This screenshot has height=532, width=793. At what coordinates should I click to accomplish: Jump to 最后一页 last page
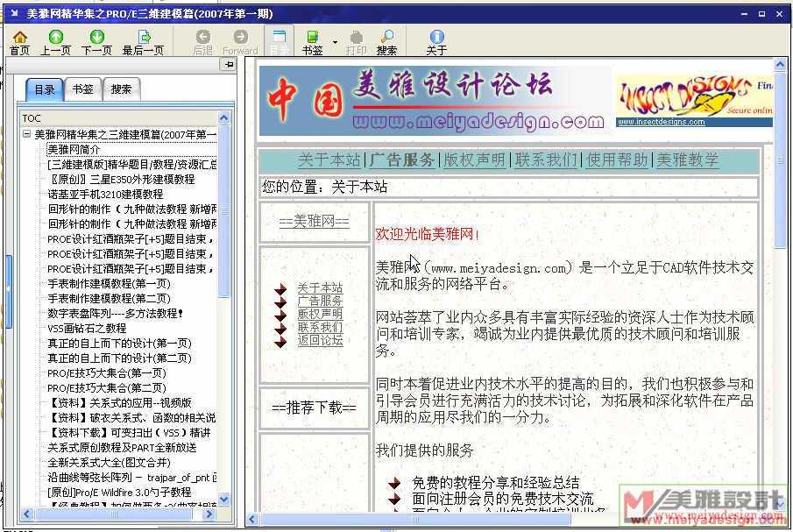click(143, 42)
